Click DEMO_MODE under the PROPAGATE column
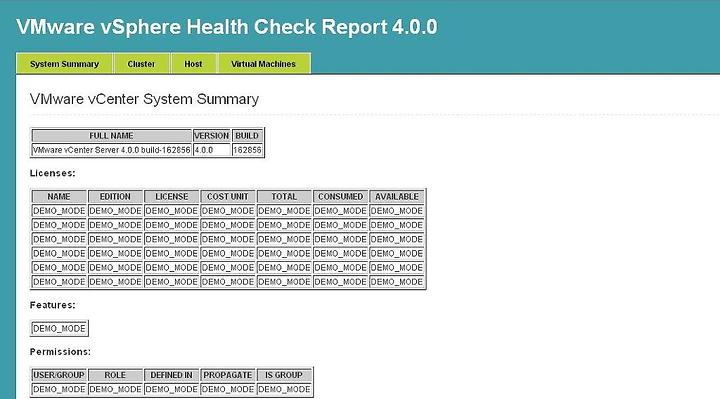Viewport: 720px width, 399px height. (228, 389)
